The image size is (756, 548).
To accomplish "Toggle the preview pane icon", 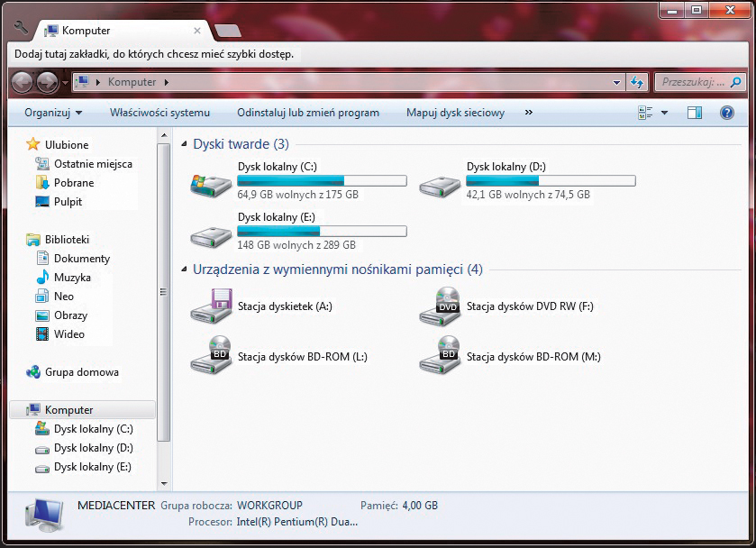I will pos(694,113).
